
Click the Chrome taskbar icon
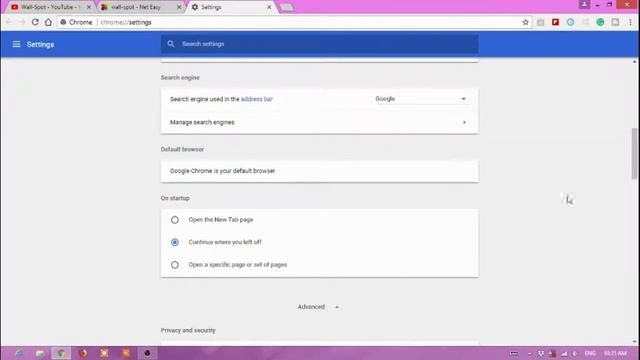(x=61, y=353)
